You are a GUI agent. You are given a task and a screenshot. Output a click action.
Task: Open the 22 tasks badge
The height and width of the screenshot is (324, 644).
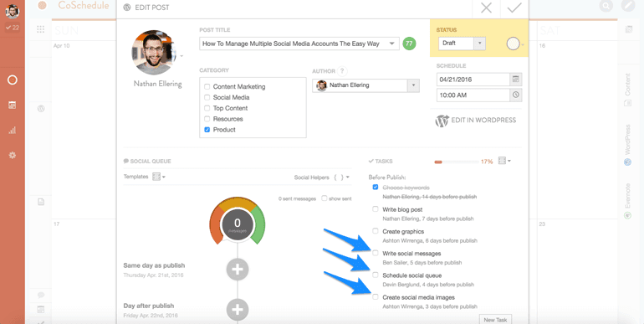13,28
